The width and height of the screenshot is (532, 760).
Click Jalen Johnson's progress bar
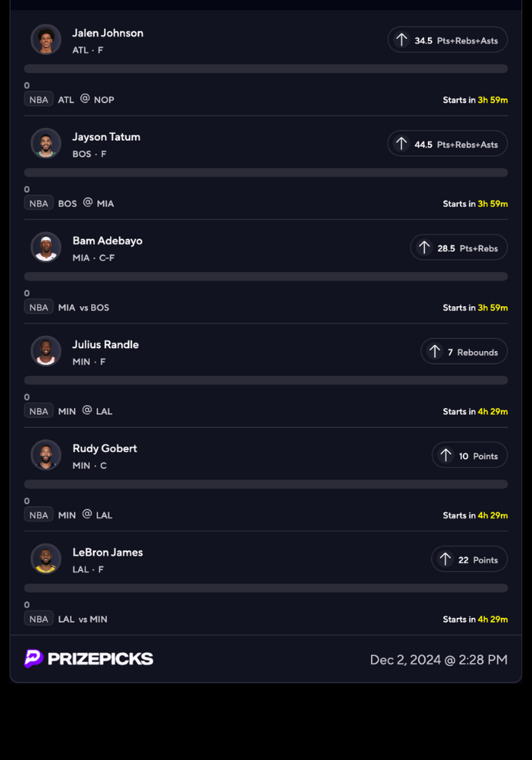(x=266, y=68)
